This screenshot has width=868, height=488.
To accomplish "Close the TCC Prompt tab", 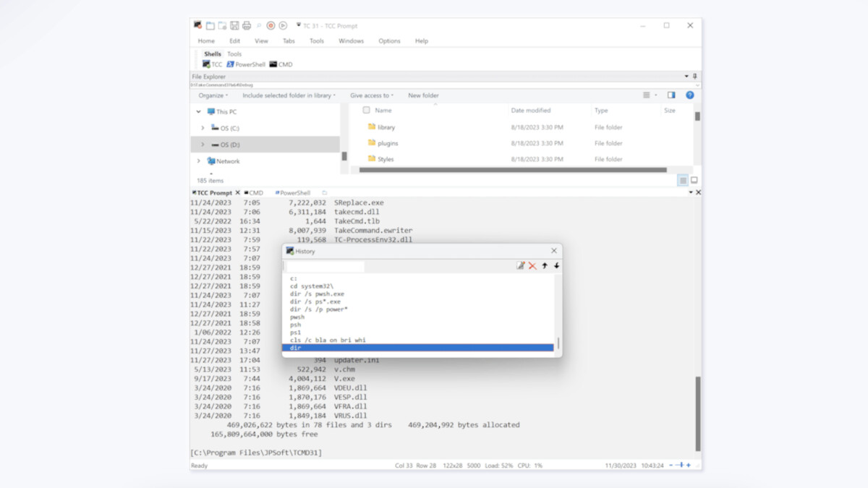I will tap(237, 193).
